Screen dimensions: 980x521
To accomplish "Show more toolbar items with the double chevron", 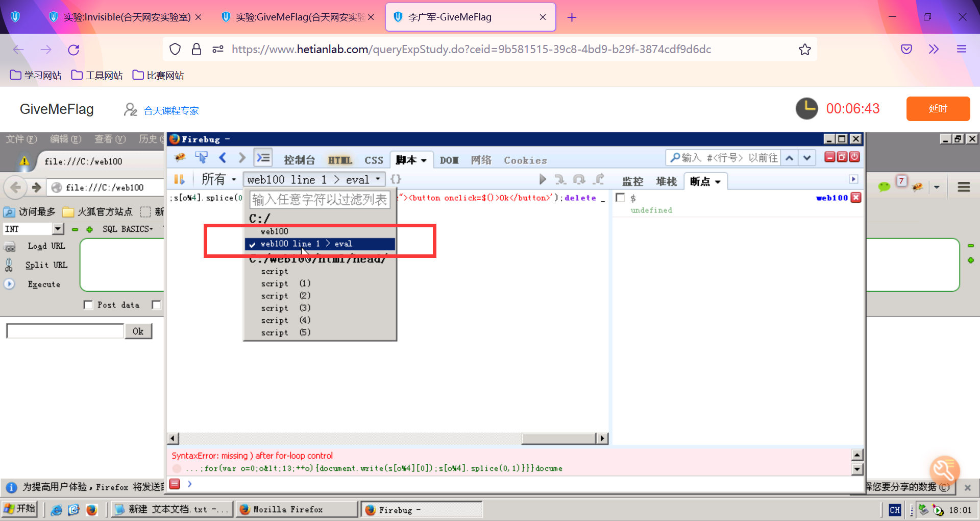I will point(934,50).
